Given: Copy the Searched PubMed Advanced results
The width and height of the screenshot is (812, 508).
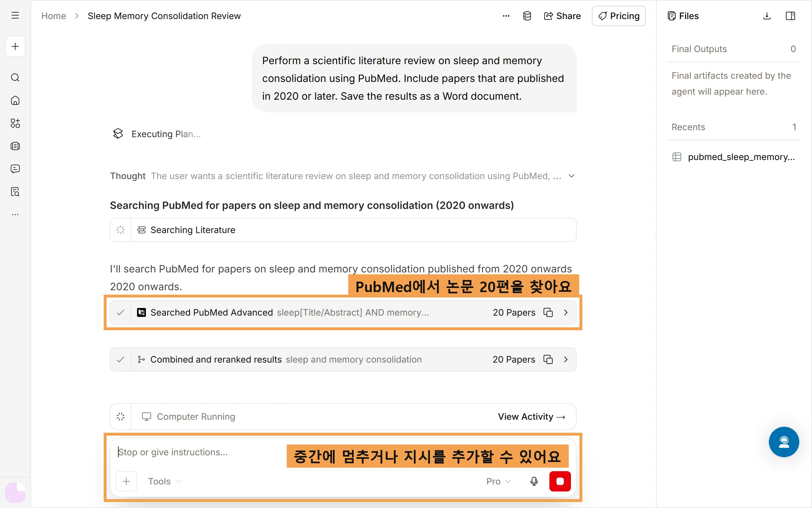Looking at the screenshot, I should click(x=547, y=312).
